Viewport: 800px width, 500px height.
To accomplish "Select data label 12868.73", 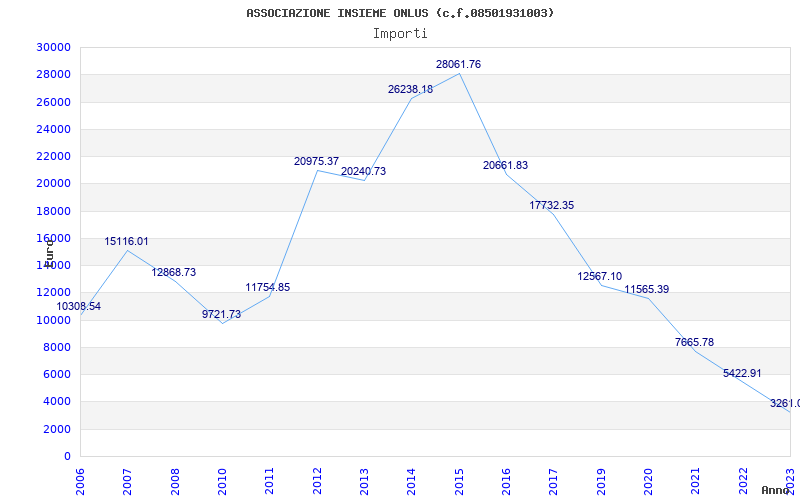I will [173, 272].
